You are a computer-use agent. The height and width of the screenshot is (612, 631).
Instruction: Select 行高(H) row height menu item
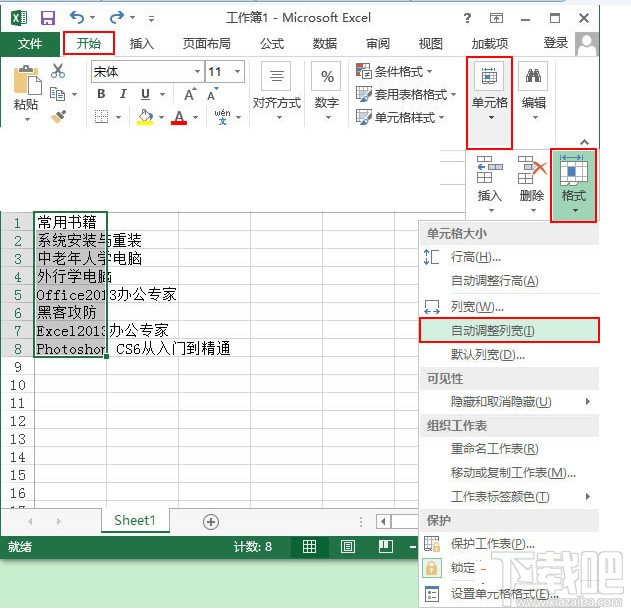point(509,257)
